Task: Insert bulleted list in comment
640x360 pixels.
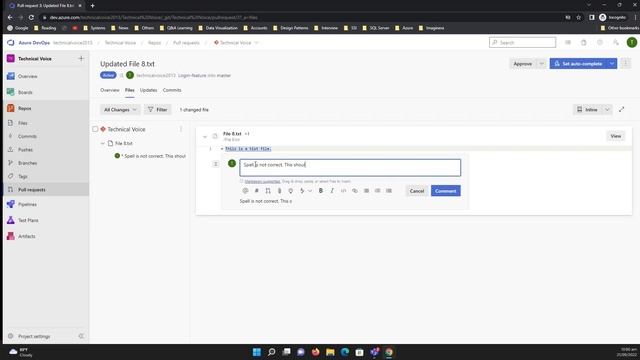Action: (x=366, y=191)
